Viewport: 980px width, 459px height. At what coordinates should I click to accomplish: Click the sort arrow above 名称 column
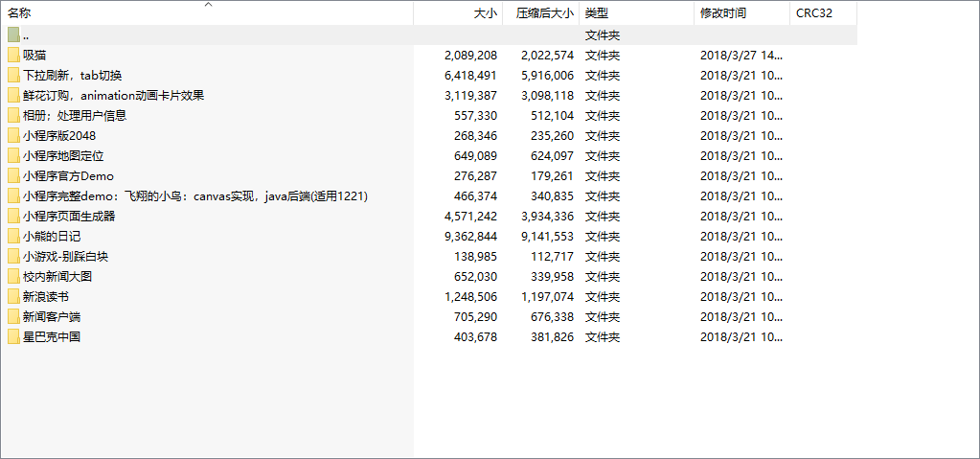[x=209, y=5]
